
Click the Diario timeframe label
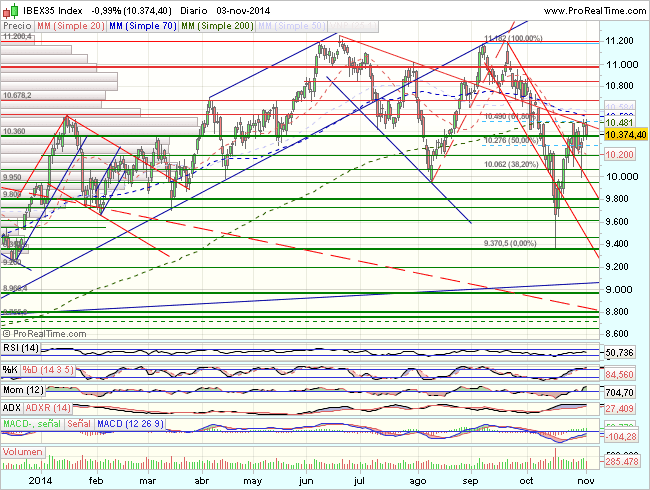coord(195,11)
